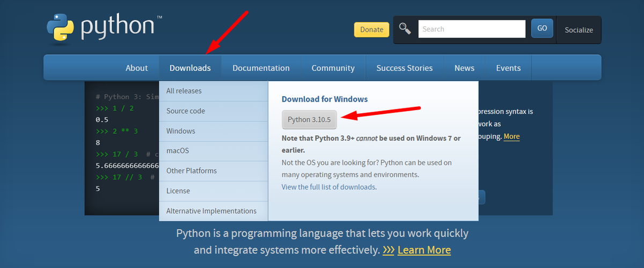Screen dimensions: 644x268
Task: Open the Community menu
Action: pos(333,68)
